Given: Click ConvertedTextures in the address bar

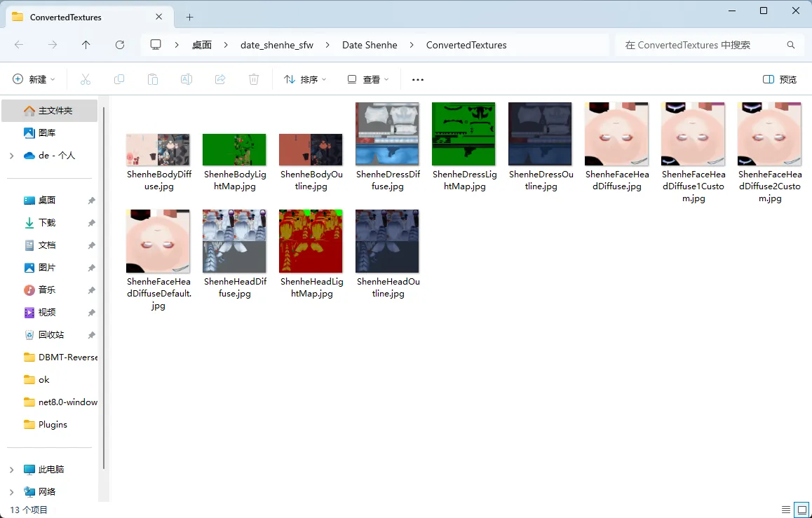Looking at the screenshot, I should tap(466, 45).
